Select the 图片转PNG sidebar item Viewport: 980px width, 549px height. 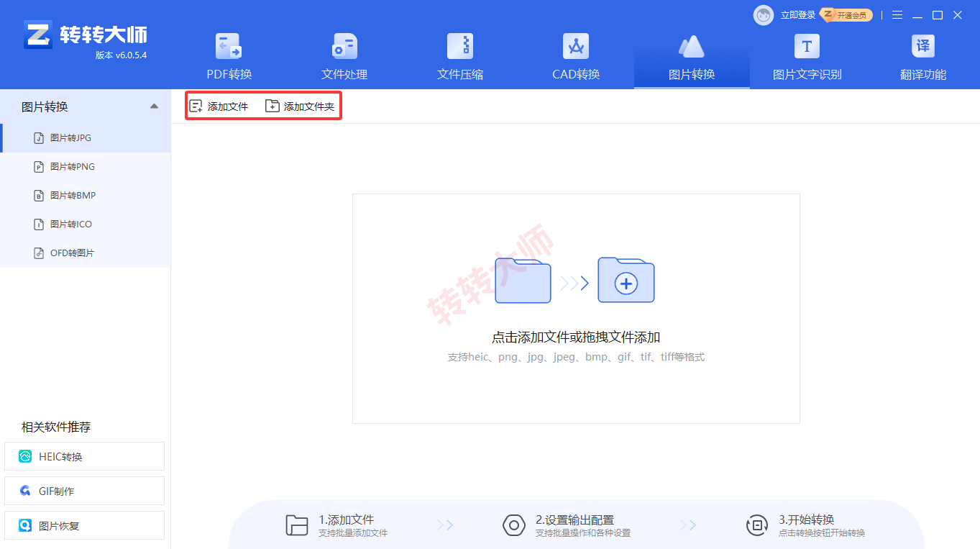coord(86,167)
